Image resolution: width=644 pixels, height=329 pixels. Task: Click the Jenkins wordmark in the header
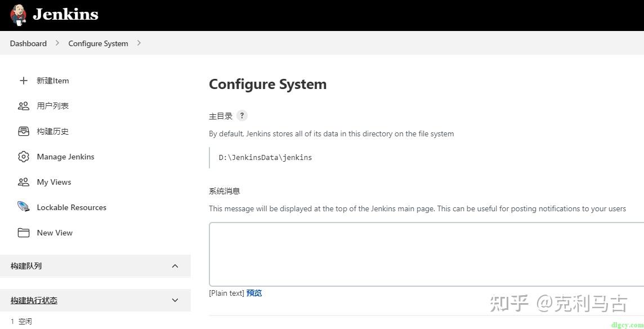click(66, 15)
